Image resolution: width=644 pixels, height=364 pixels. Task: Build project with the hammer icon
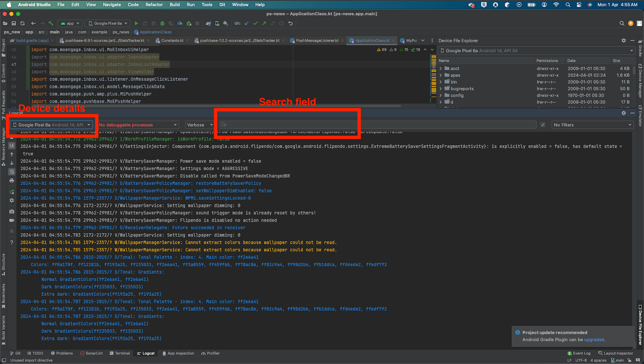(51, 23)
